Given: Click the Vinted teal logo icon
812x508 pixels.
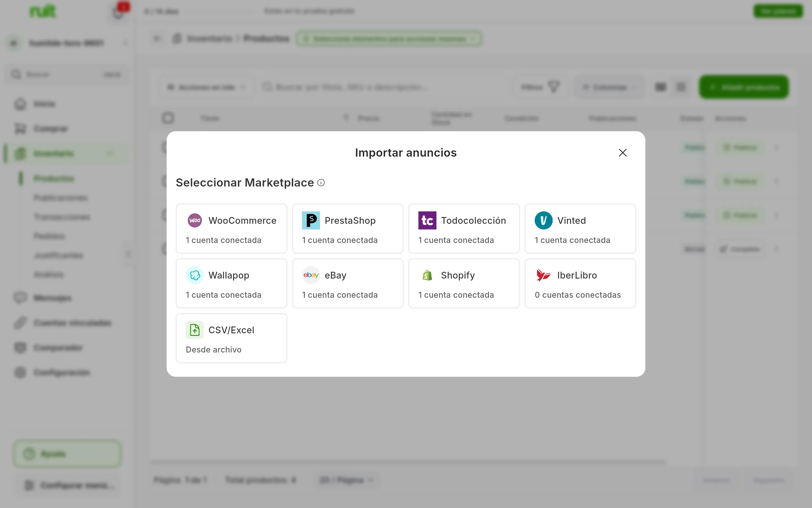Looking at the screenshot, I should point(544,220).
